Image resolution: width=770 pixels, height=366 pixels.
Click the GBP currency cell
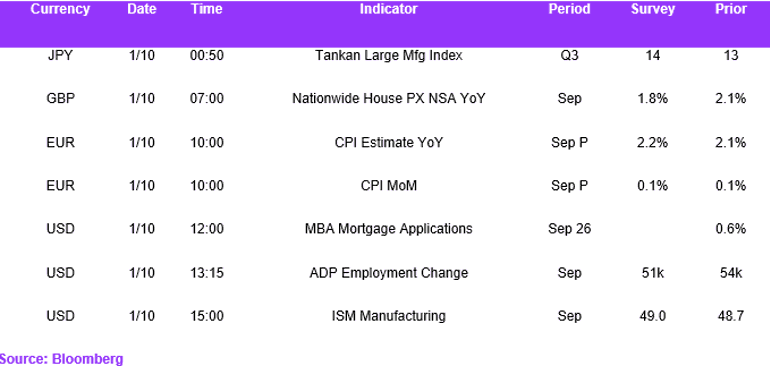60,99
